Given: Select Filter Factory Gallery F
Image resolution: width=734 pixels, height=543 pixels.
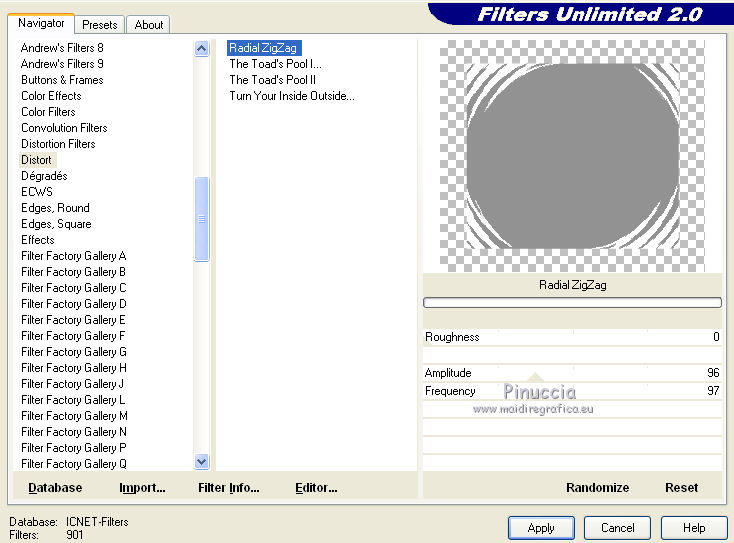Looking at the screenshot, I should (x=73, y=335).
